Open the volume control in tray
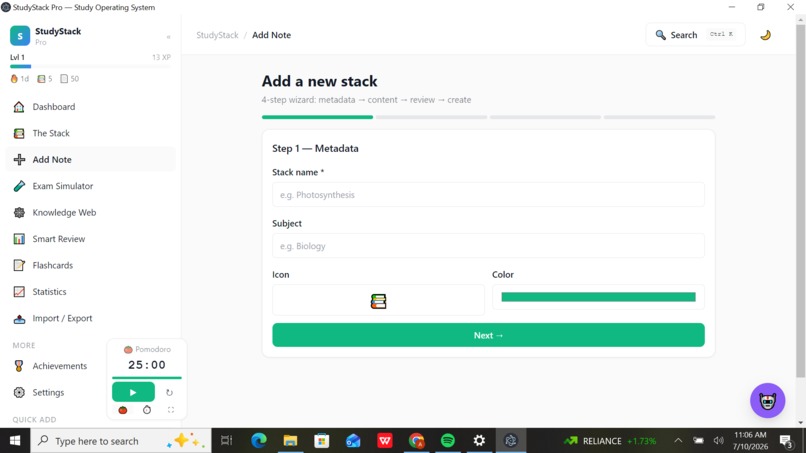The height and width of the screenshot is (453, 806). (x=718, y=441)
